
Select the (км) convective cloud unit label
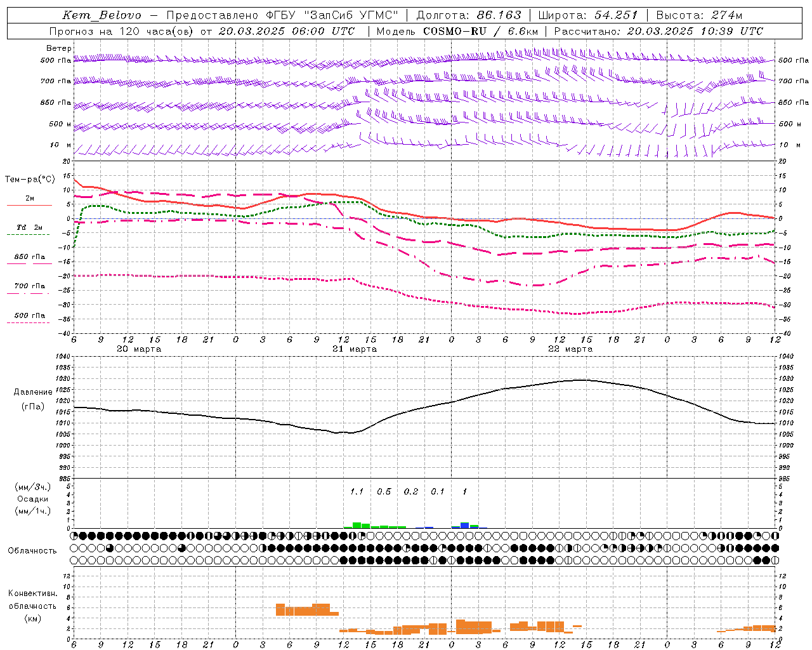[32, 618]
